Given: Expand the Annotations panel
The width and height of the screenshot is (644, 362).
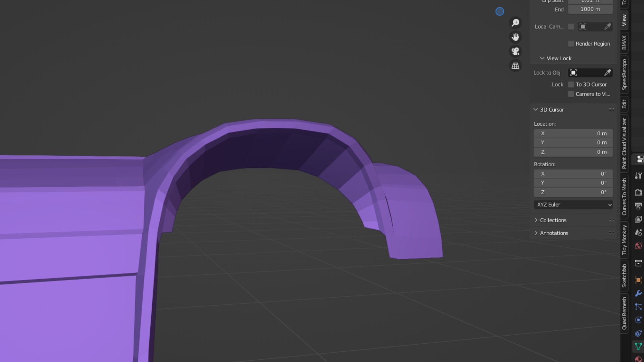Looking at the screenshot, I should coord(554,233).
